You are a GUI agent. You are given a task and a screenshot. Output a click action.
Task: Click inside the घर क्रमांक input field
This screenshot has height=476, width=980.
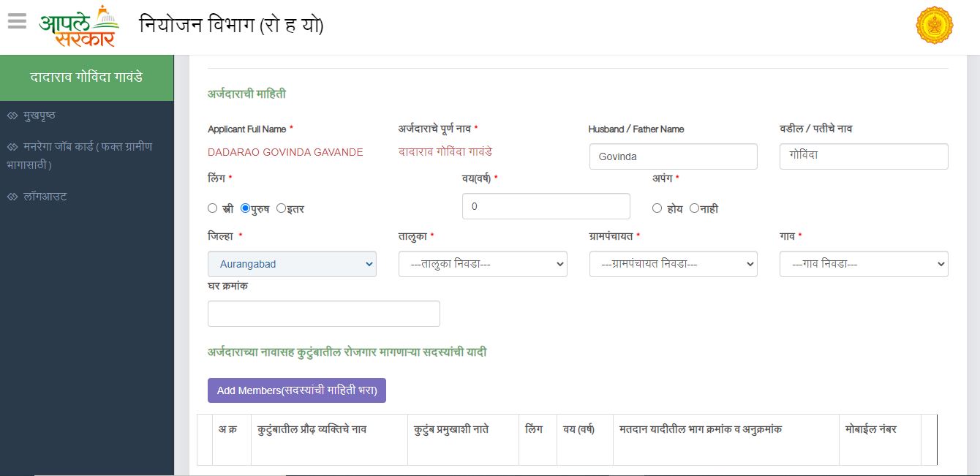pyautogui.click(x=323, y=313)
